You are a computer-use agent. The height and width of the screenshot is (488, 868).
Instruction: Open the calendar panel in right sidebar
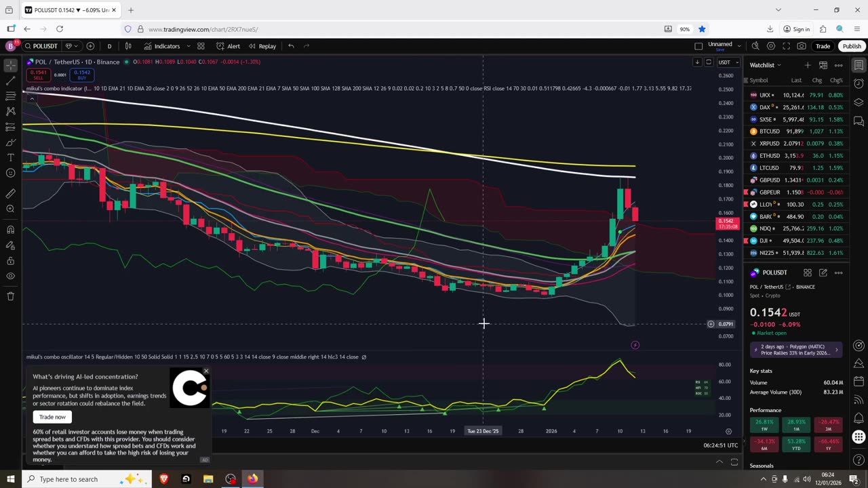click(x=859, y=382)
